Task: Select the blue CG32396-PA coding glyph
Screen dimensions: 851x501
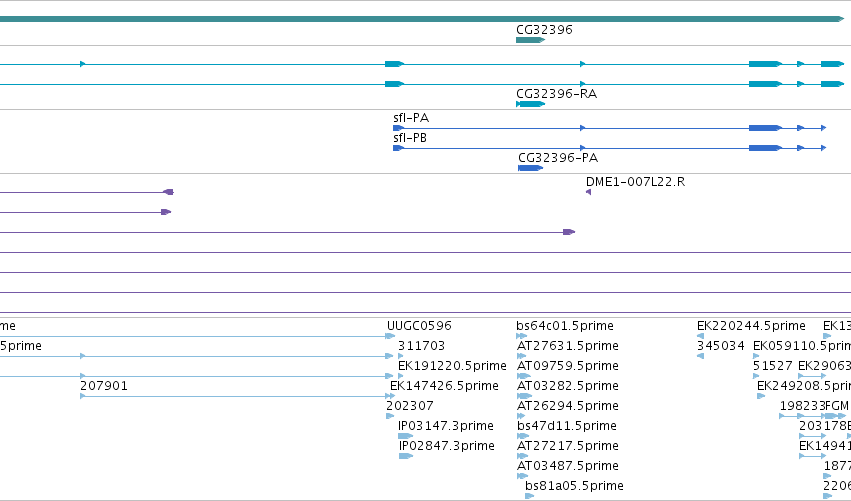Action: (x=530, y=168)
